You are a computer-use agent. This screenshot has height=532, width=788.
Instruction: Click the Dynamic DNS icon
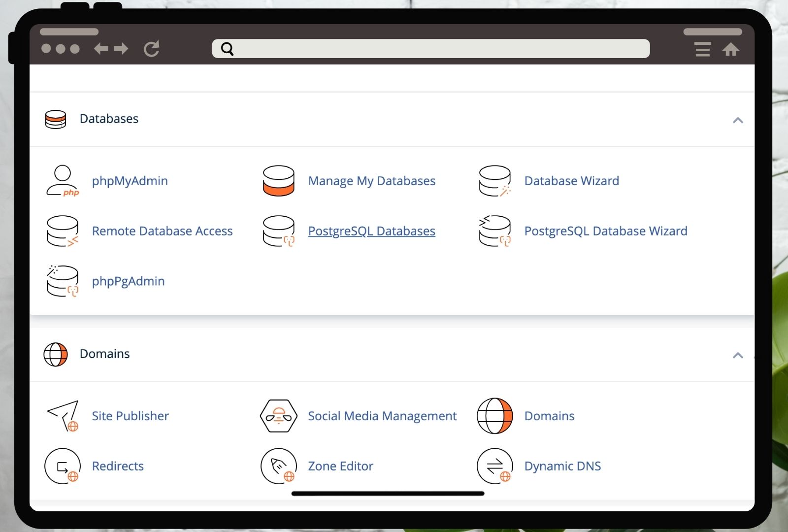click(x=495, y=466)
